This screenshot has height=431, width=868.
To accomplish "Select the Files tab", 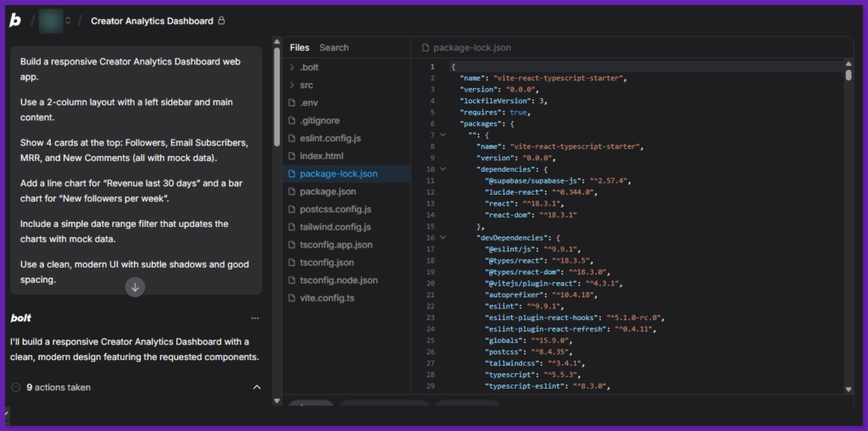I will pyautogui.click(x=299, y=47).
